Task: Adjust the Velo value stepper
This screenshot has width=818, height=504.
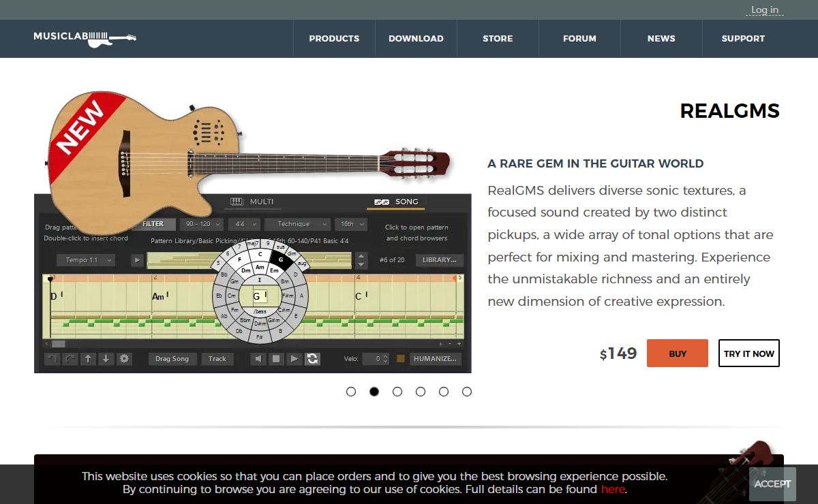Action: (386, 359)
